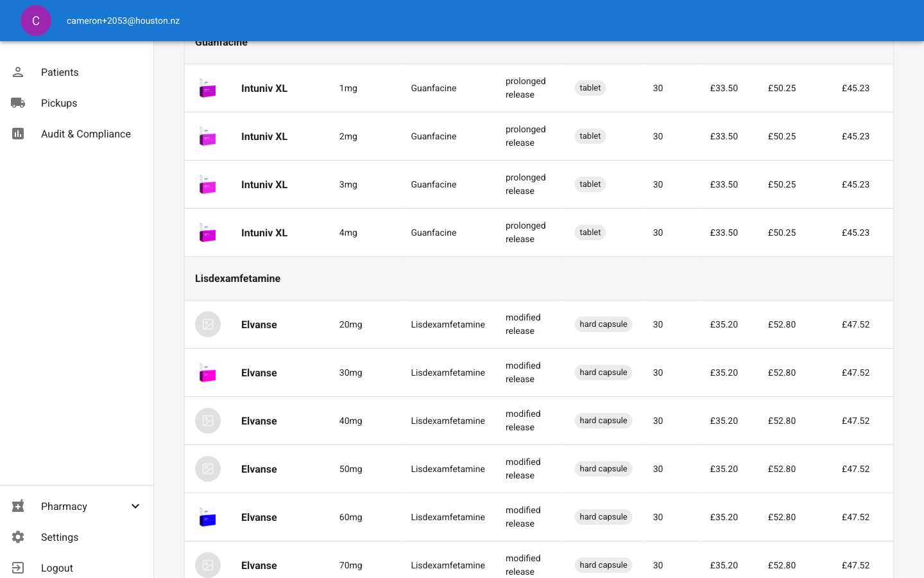Viewport: 924px width, 578px height.
Task: Click the Audit & Compliance chart icon
Action: coord(18,134)
